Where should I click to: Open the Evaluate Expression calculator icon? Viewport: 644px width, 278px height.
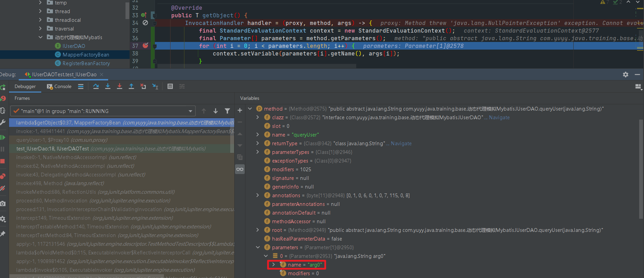click(170, 86)
